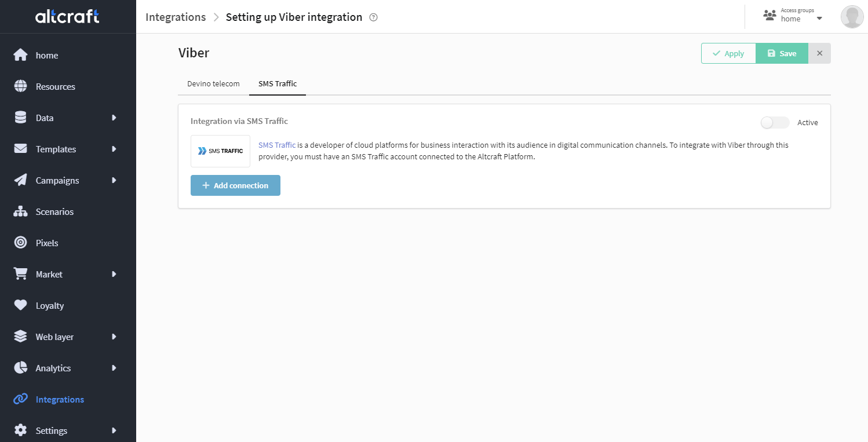Click the Integrations chain link icon
The height and width of the screenshot is (442, 868).
[21, 399]
